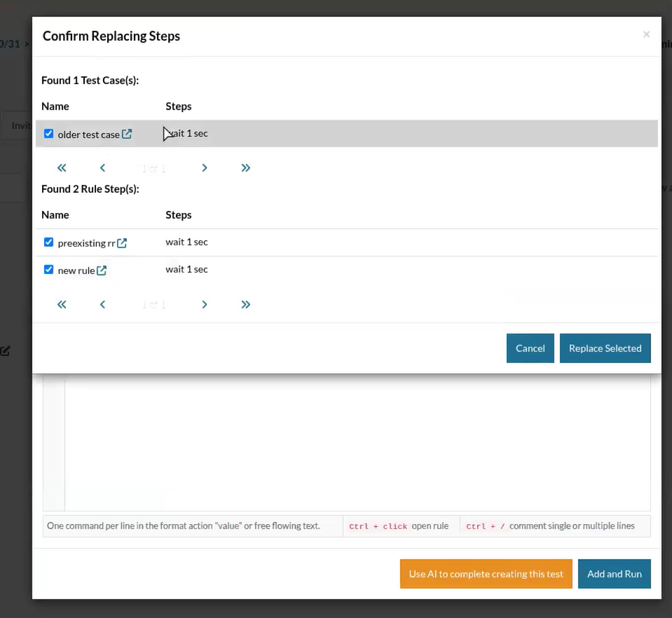Viewport: 672px width, 618px height.
Task: Uncheck the preexisting rr checkbox
Action: click(48, 242)
